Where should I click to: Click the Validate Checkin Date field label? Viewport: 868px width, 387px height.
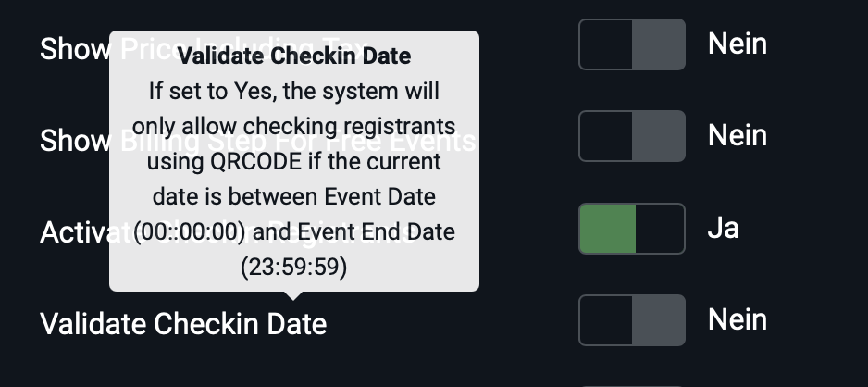(x=183, y=324)
